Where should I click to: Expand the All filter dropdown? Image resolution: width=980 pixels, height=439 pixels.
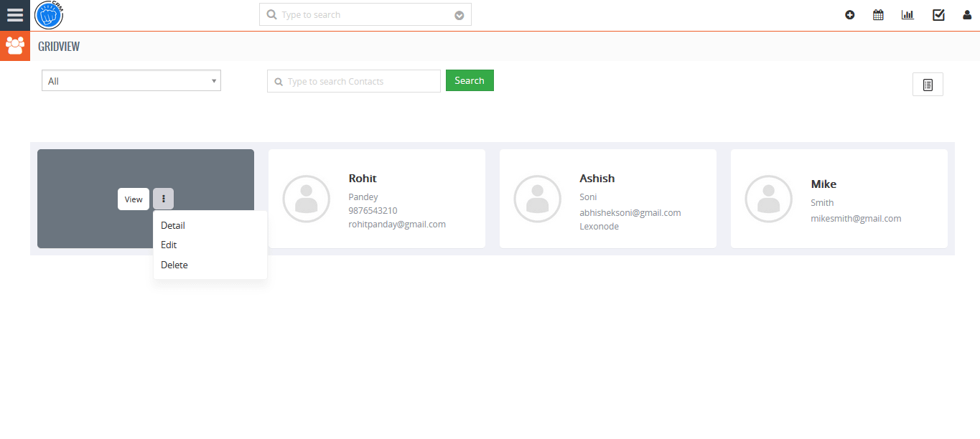click(131, 80)
